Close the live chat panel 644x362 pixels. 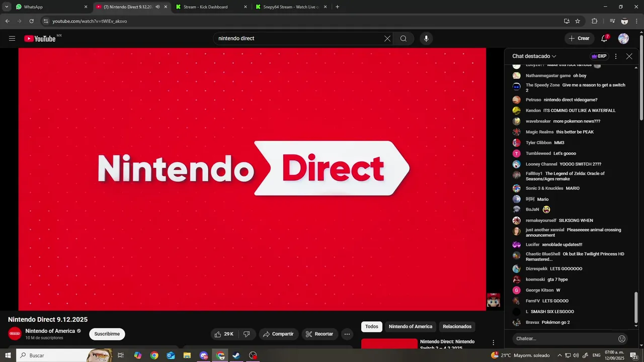tap(629, 56)
